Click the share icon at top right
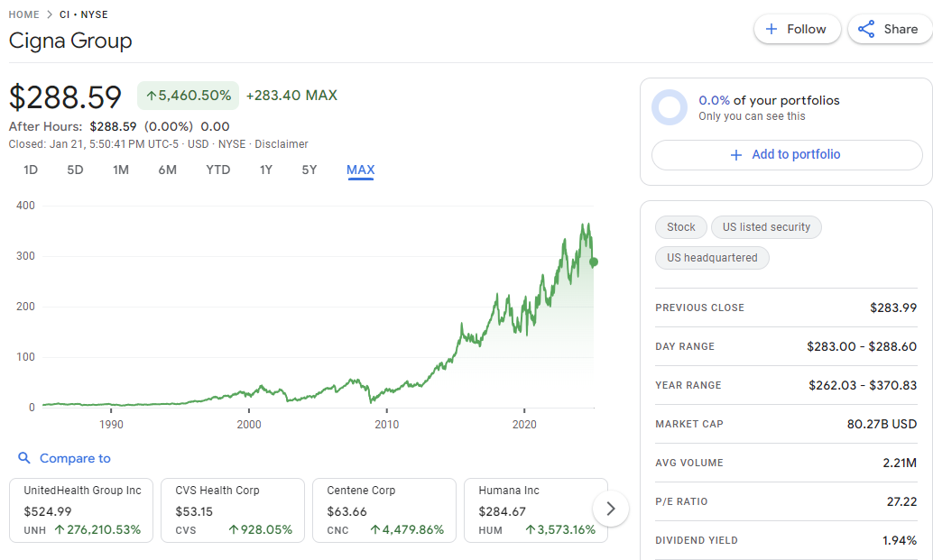Screen dimensions: 933x560 (x=866, y=29)
